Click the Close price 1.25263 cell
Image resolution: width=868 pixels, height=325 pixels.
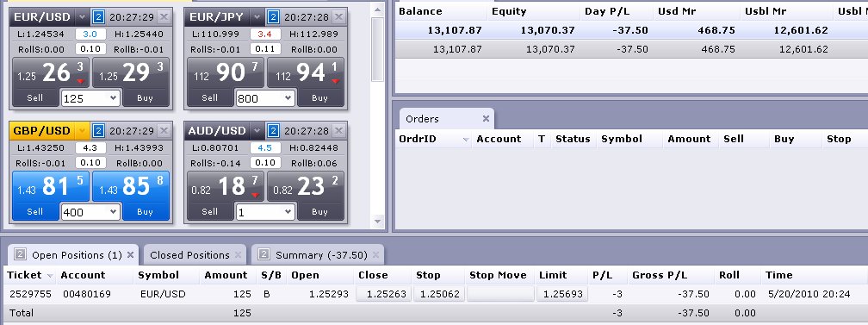(383, 294)
